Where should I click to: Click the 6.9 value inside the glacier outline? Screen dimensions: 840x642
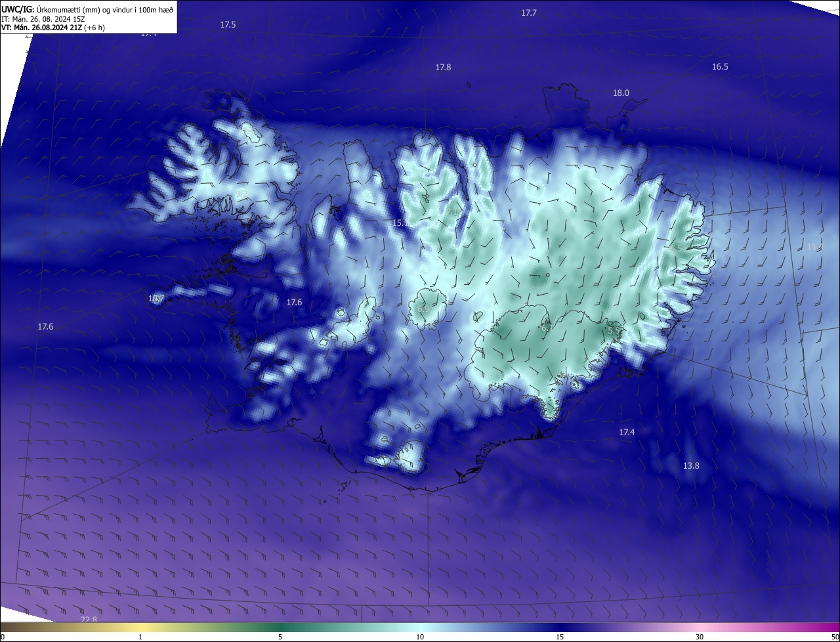pos(423,309)
